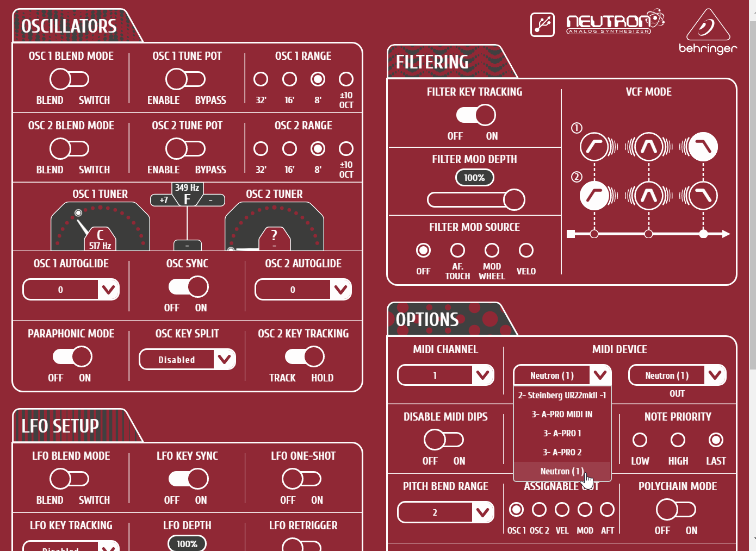Choose Mod Wheel filter mod source
Image resolution: width=756 pixels, height=551 pixels.
click(x=492, y=251)
